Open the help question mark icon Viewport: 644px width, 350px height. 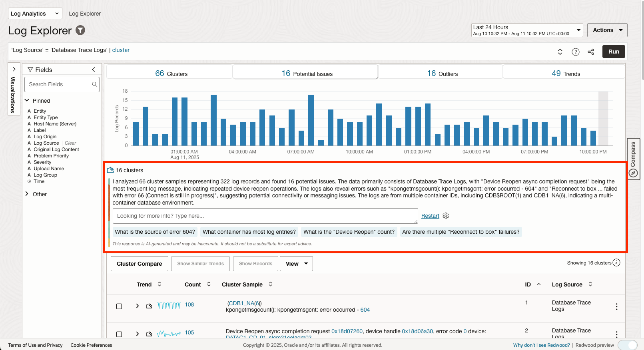[576, 52]
